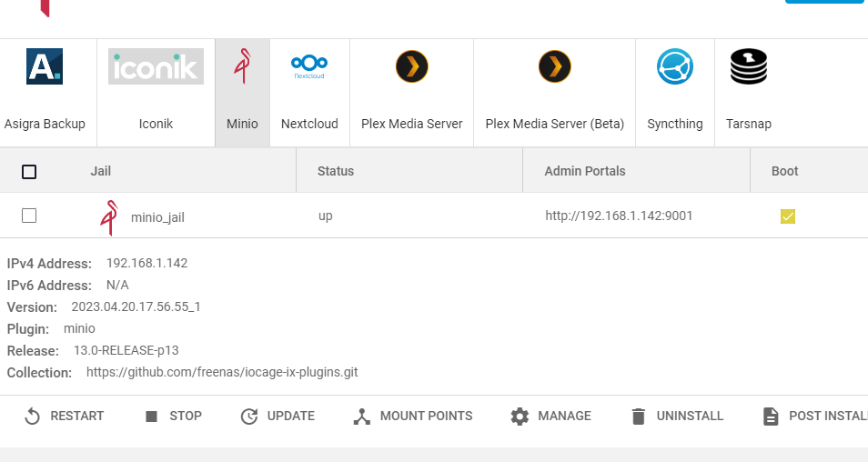Image resolution: width=868 pixels, height=462 pixels.
Task: Click the Manage gear button
Action: coord(550,417)
